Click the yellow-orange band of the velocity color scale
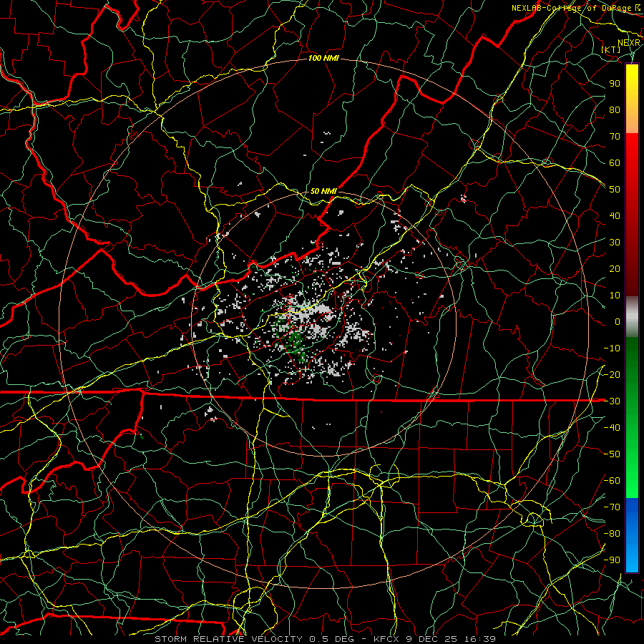644x644 pixels. [x=632, y=99]
